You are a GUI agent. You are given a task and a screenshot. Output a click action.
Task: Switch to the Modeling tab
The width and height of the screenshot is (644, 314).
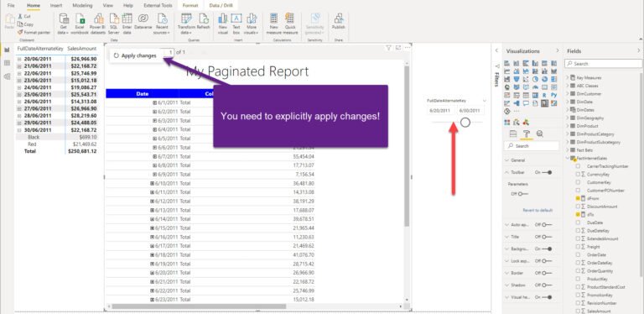click(82, 5)
